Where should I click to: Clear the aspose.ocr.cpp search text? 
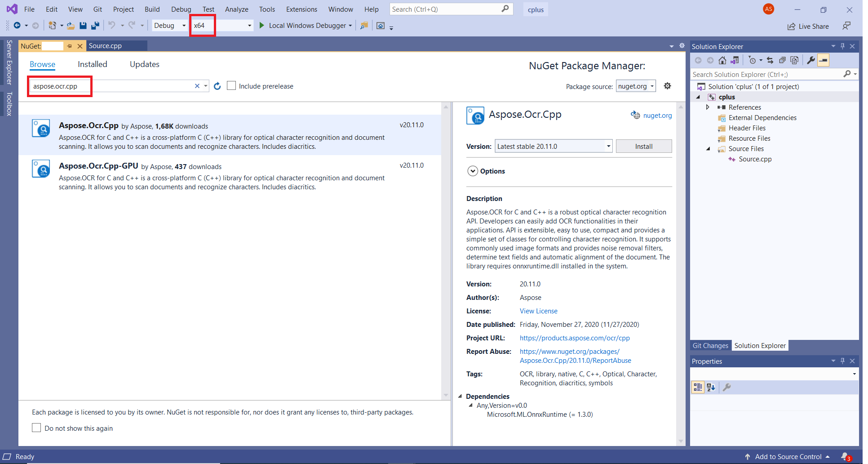click(197, 86)
